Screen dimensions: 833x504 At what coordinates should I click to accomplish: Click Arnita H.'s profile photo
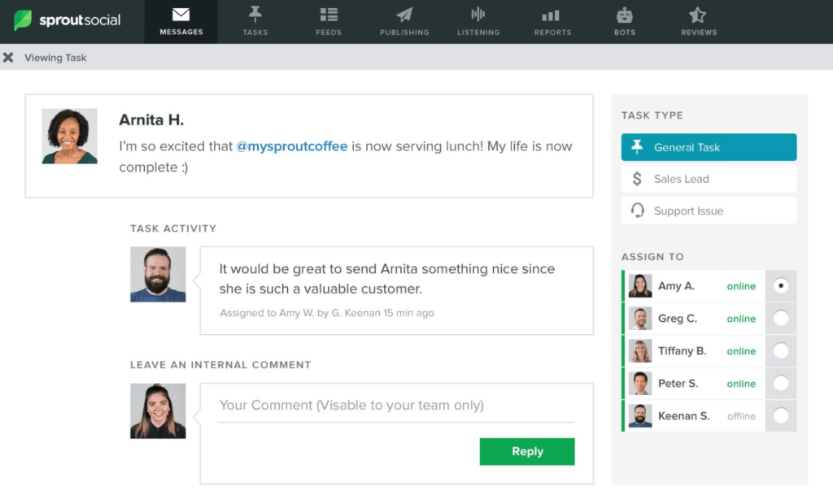[69, 136]
